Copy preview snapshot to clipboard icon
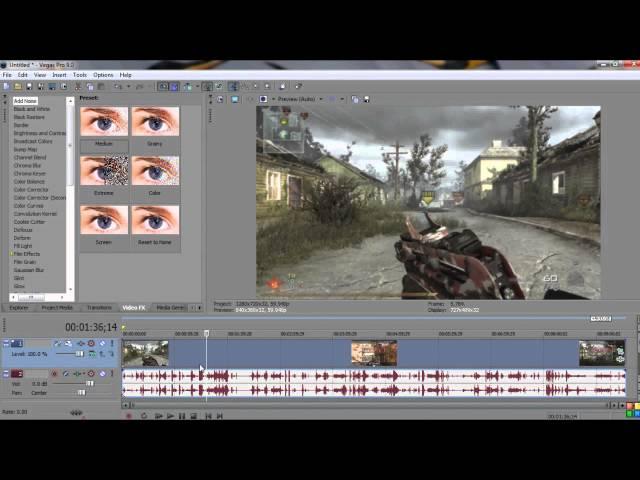 click(x=355, y=99)
